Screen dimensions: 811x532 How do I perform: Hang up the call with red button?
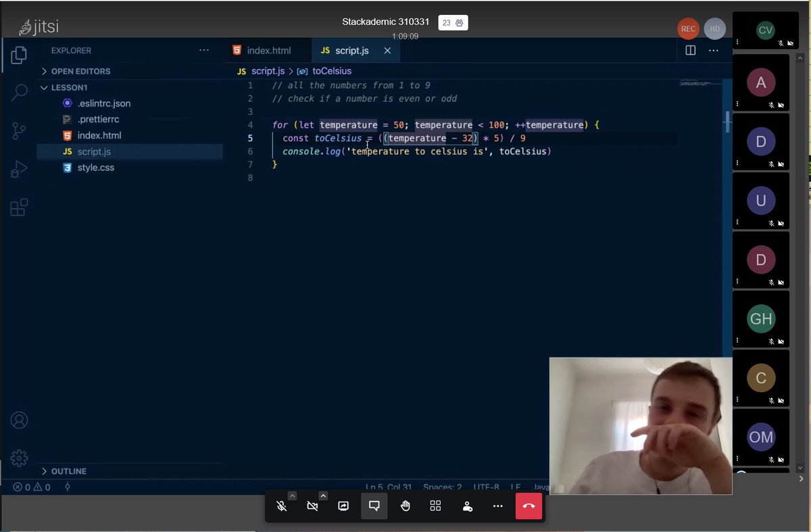(x=529, y=506)
